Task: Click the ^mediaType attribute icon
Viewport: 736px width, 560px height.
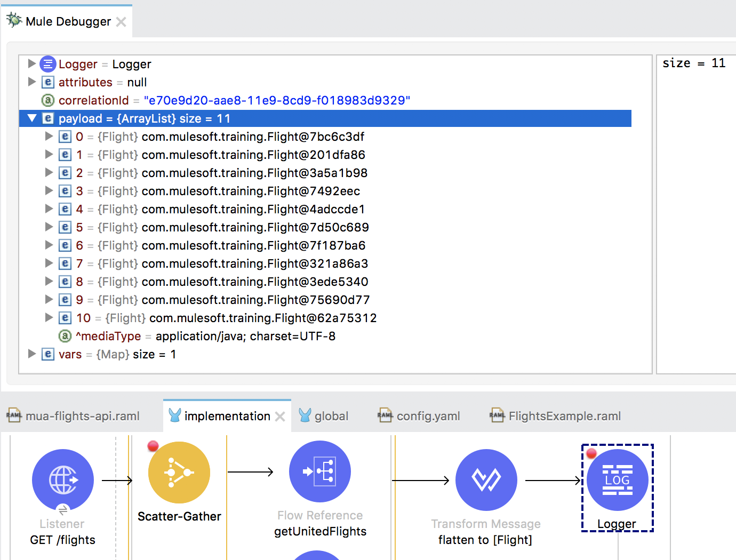Action: pos(65,336)
